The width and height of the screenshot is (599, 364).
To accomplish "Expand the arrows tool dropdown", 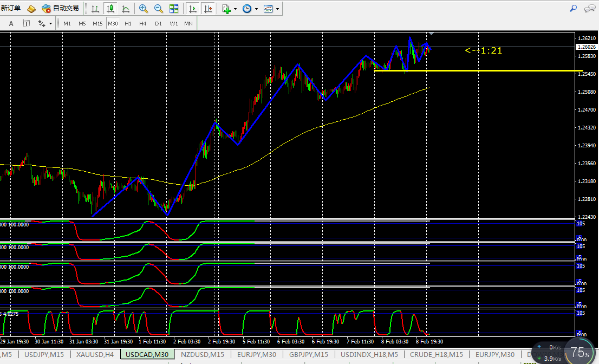I will point(50,24).
